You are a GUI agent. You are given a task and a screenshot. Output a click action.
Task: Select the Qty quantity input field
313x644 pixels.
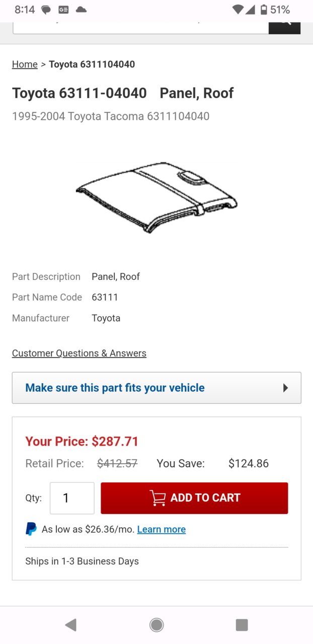(72, 498)
